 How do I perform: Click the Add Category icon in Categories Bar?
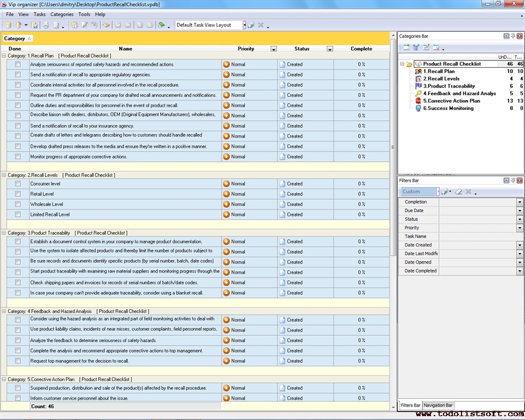tap(406, 48)
